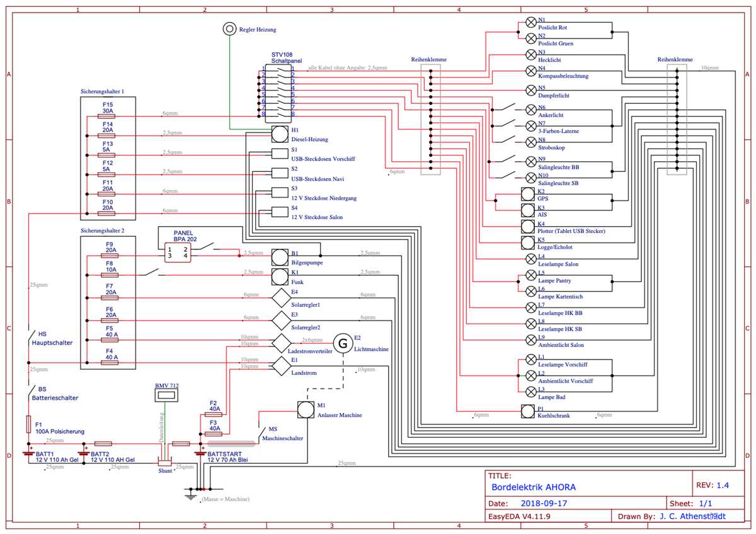Select the STV108 Schaltpanel switch block
Image resolution: width=756 pixels, height=534 pixels.
tap(278, 94)
